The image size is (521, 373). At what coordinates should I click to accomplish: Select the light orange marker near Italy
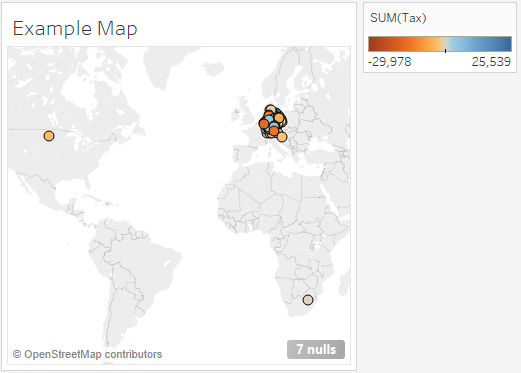pyautogui.click(x=282, y=137)
